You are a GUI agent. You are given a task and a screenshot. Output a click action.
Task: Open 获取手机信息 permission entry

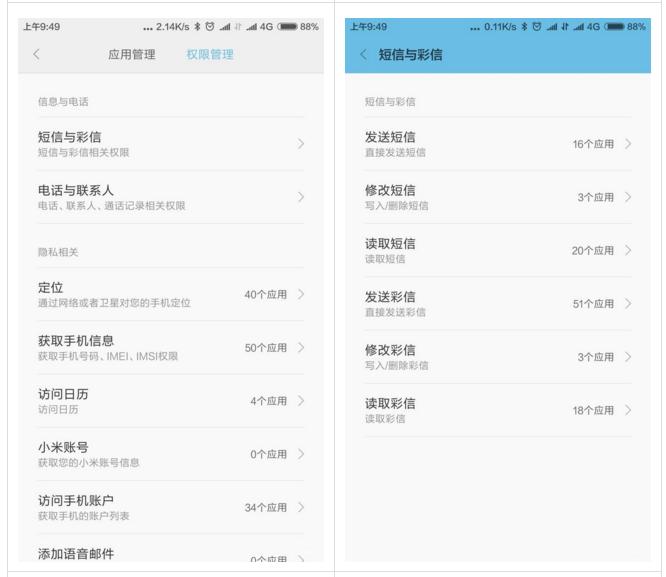tap(171, 348)
